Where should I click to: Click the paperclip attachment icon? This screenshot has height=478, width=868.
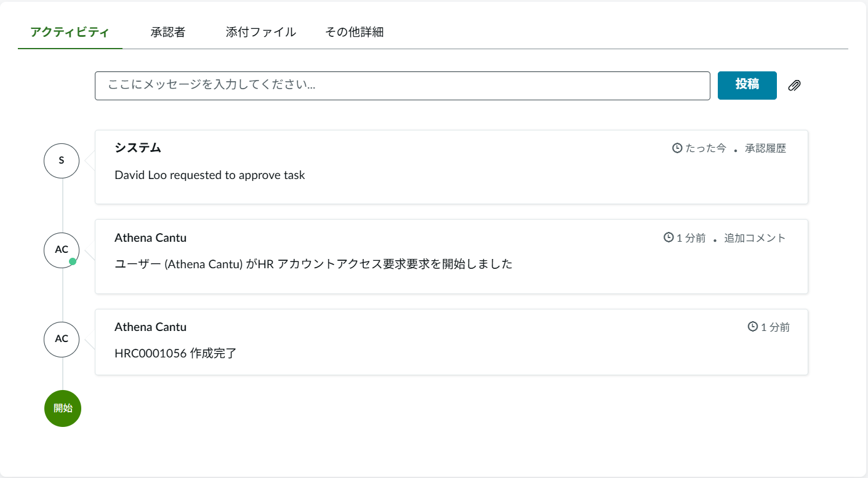794,86
